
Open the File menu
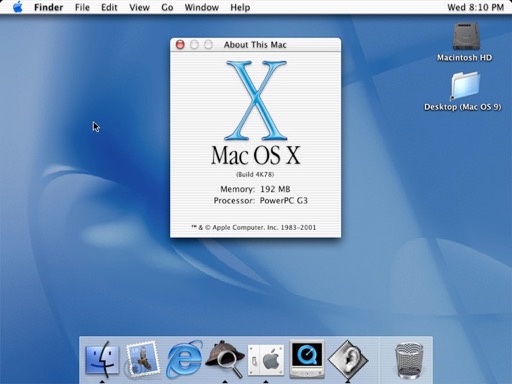[82, 7]
